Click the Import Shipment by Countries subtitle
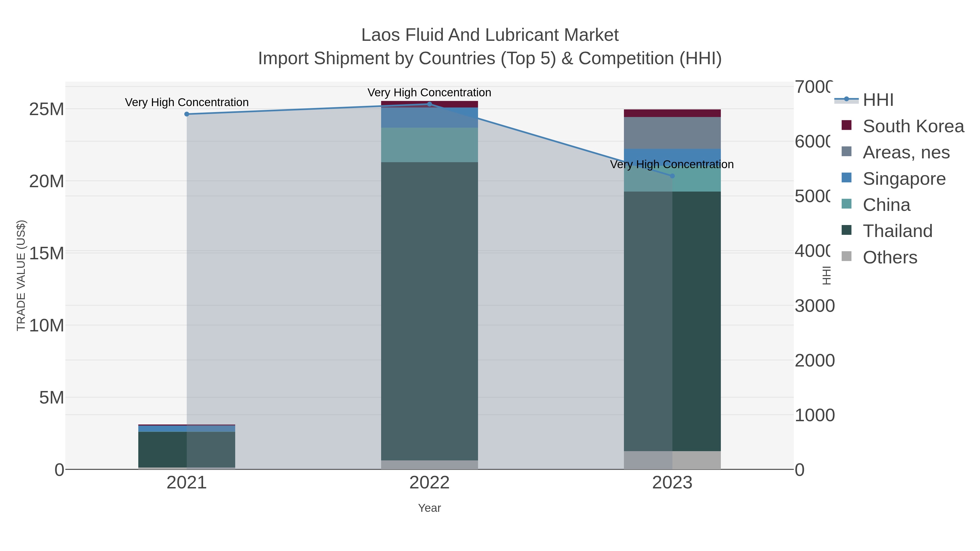Image resolution: width=980 pixels, height=551 pixels. [x=490, y=59]
